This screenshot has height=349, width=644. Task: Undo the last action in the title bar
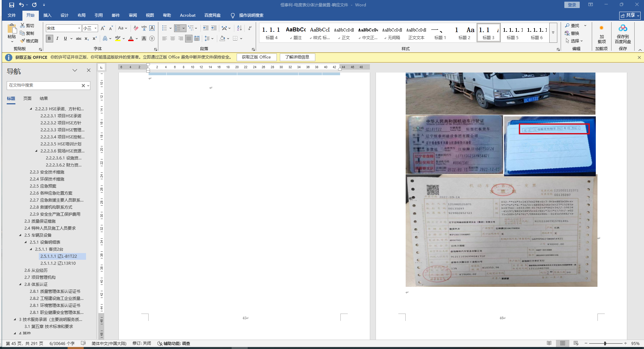point(21,5)
